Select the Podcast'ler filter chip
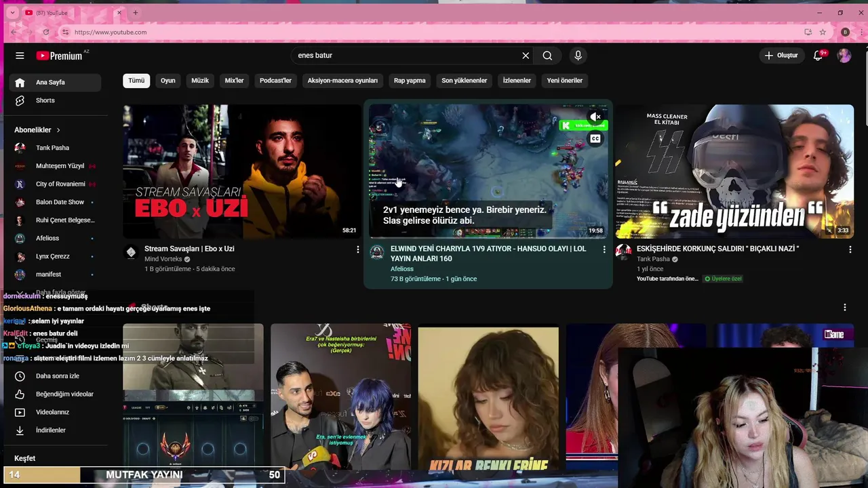Viewport: 868px width, 488px height. [275, 81]
